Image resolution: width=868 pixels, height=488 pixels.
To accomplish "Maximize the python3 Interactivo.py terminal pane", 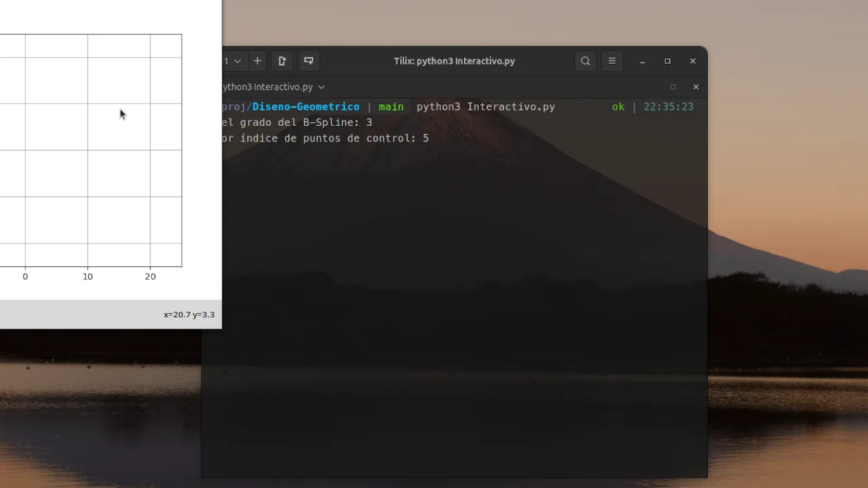I will 673,87.
